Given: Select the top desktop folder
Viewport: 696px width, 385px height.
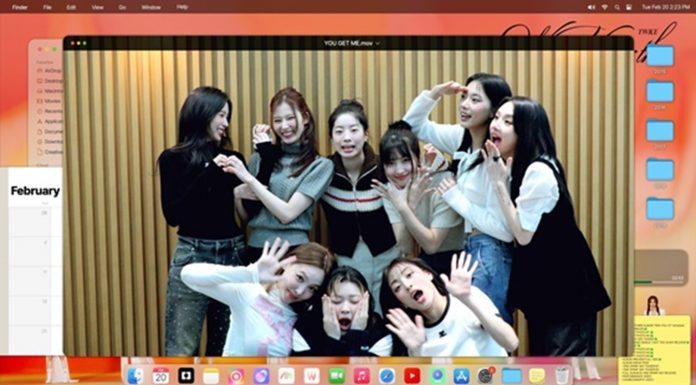Looking at the screenshot, I should 660,56.
